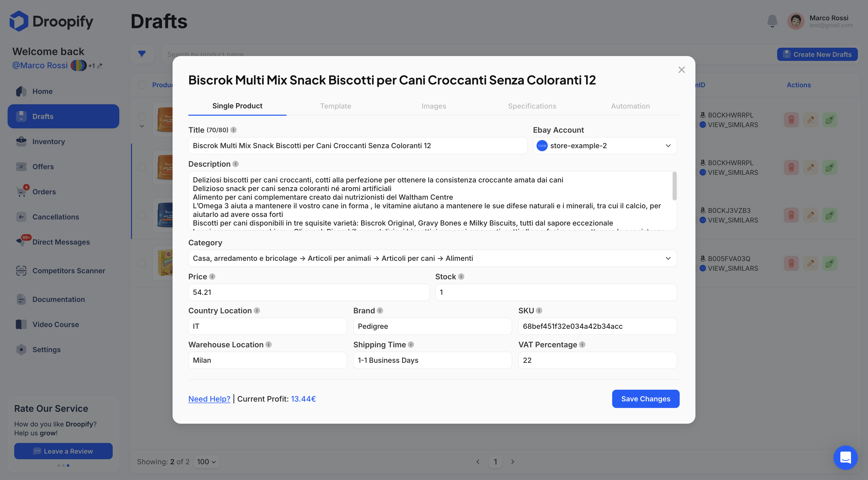Open VIEW_SIMILARS for B0CKJ3VZB3
Viewport: 868px width, 480px height.
[x=732, y=220]
